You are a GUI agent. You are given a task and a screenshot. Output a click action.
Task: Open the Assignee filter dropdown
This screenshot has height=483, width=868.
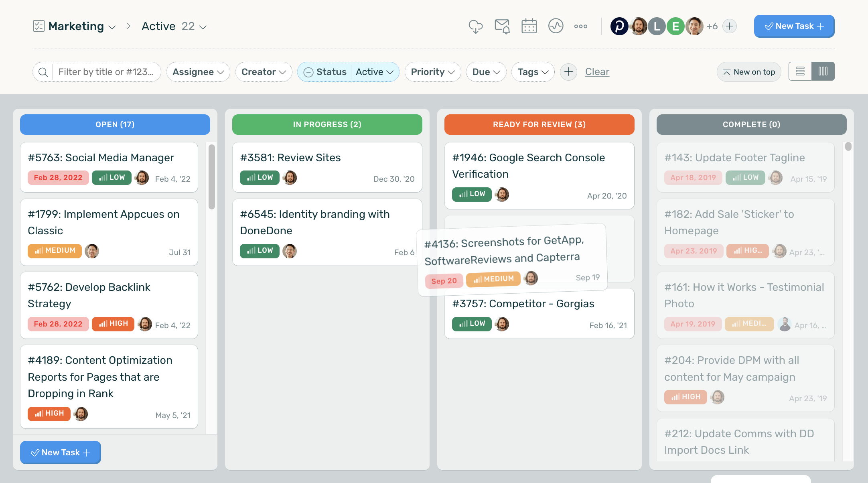click(x=198, y=72)
